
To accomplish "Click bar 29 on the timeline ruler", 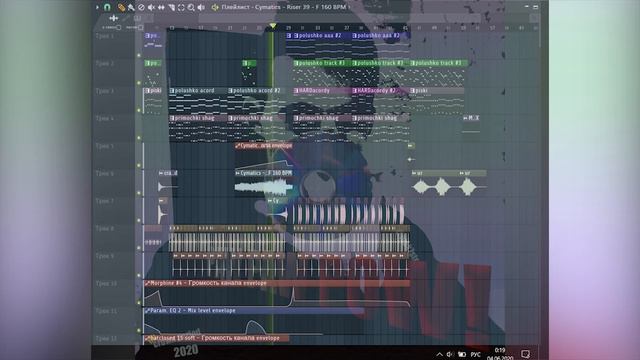I will point(288,28).
